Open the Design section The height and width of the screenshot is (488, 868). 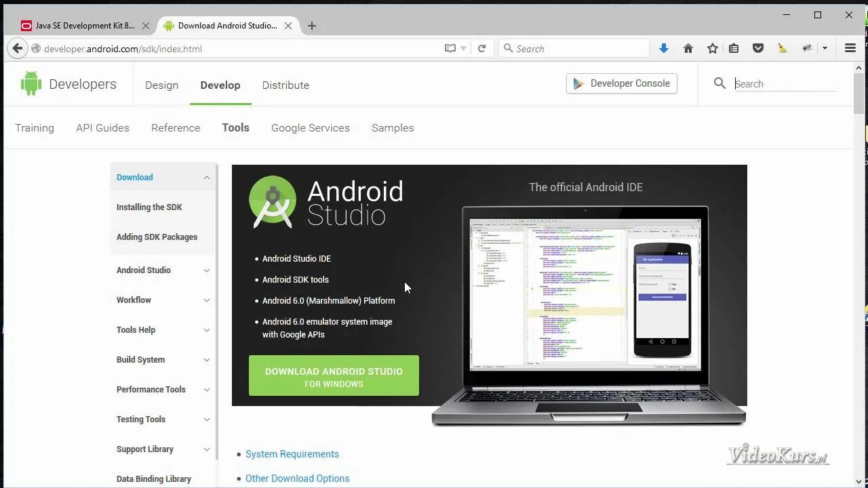[161, 85]
